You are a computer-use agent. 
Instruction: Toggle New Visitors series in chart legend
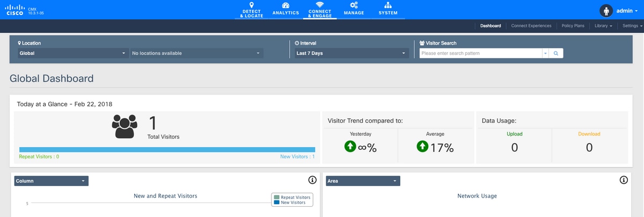290,202
